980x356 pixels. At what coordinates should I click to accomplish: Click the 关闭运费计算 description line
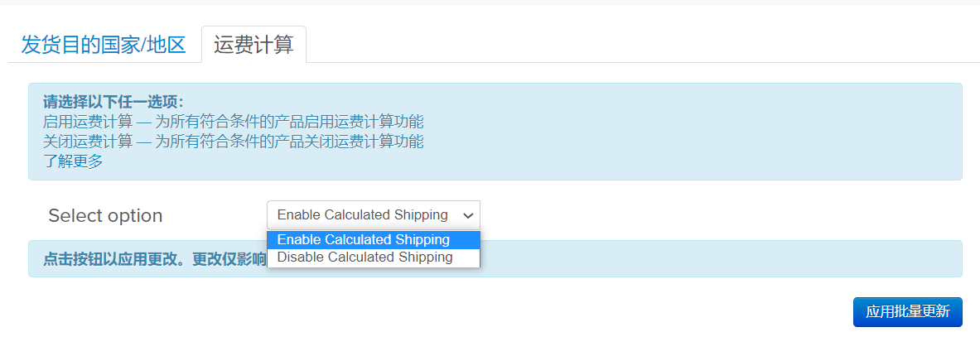233,142
